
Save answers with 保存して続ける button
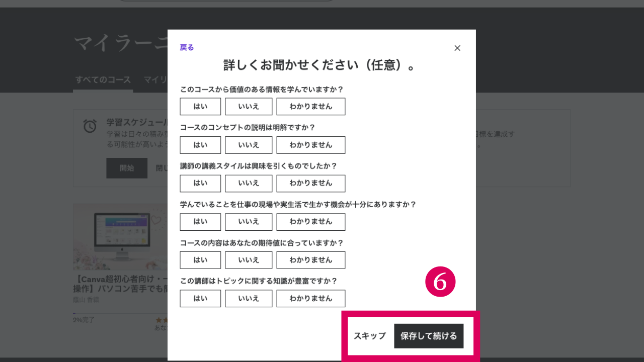pyautogui.click(x=429, y=336)
